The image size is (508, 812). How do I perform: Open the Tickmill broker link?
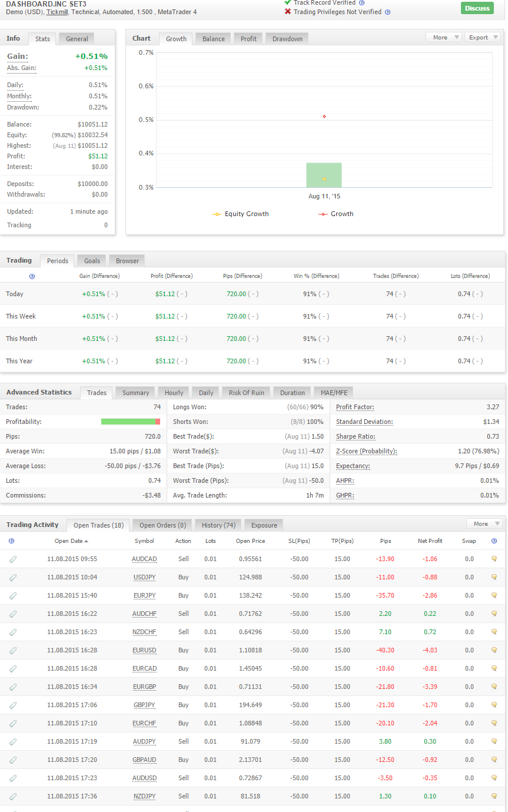(57, 12)
